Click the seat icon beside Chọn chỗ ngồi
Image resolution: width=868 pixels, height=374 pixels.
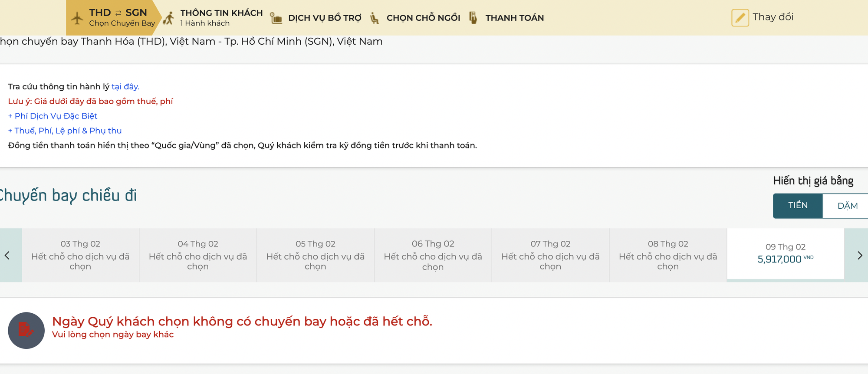coord(375,18)
